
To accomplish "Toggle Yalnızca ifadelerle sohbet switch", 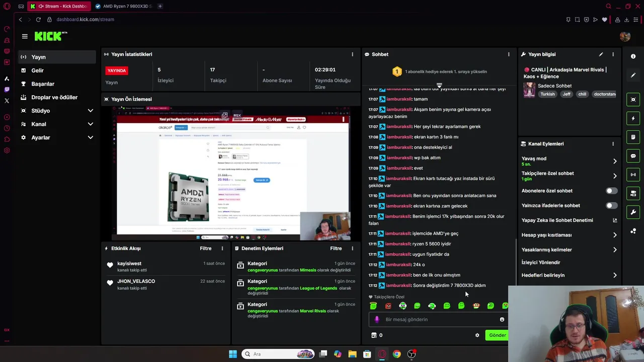I will (x=611, y=205).
